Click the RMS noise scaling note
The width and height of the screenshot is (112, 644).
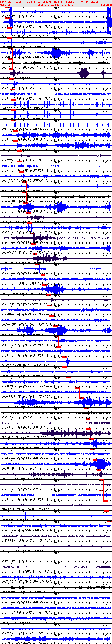pos(56,5)
